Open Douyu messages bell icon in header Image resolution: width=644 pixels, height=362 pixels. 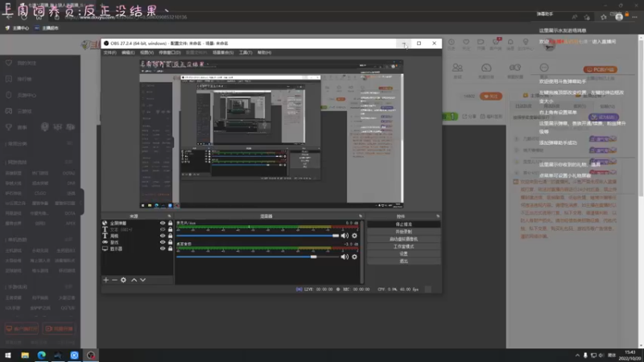pyautogui.click(x=510, y=42)
